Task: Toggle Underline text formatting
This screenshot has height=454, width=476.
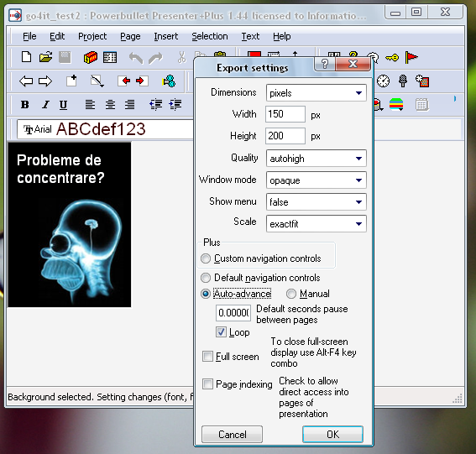Action: pos(63,105)
